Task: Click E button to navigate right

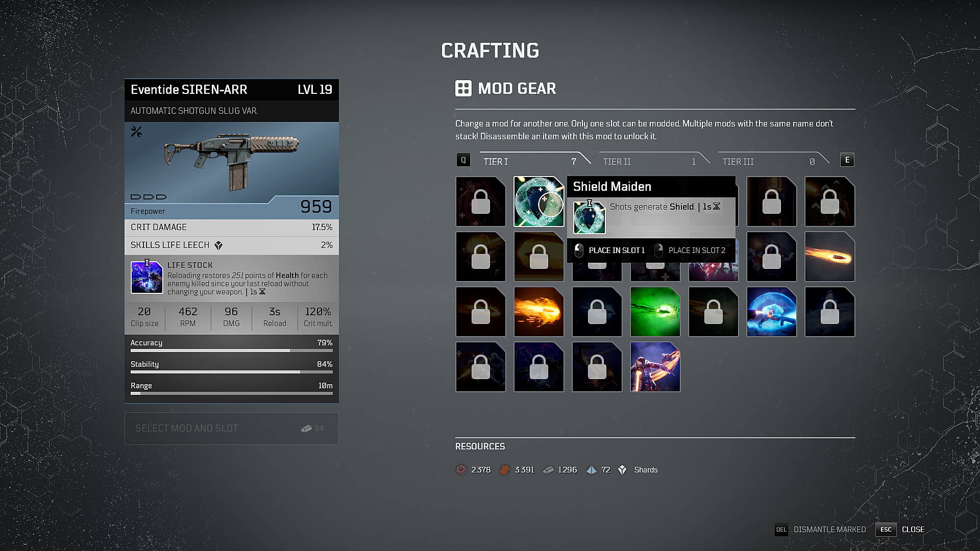Action: coord(847,160)
